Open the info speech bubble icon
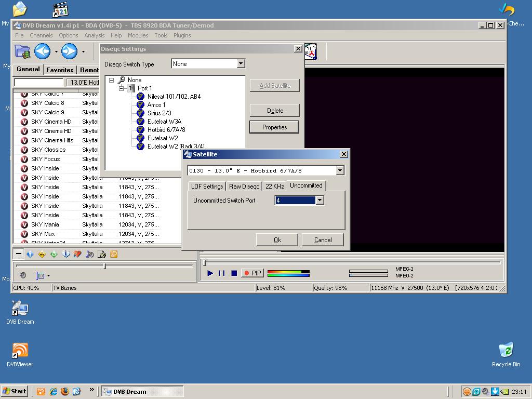Screen dimensions: 532x399 (x=66, y=254)
